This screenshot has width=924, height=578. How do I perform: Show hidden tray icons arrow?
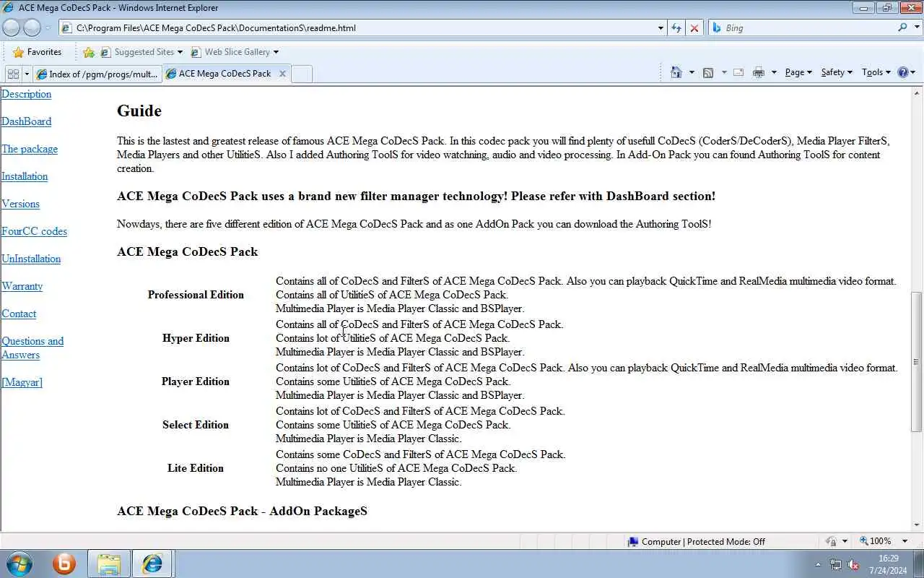tap(818, 564)
